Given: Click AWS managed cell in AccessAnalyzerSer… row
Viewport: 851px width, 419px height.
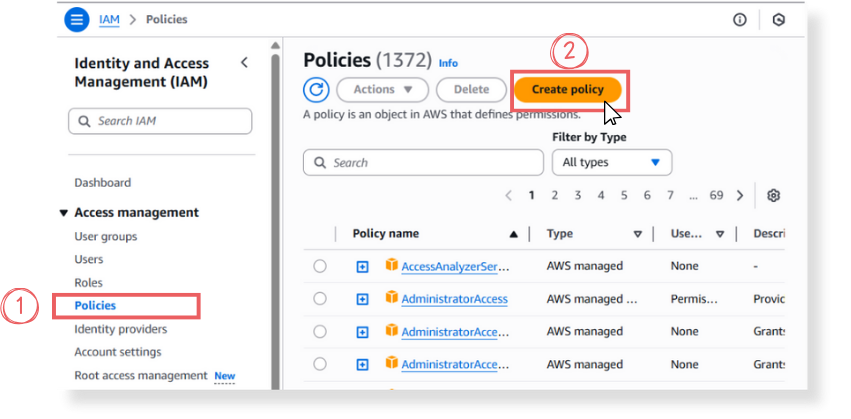Looking at the screenshot, I should tap(585, 266).
